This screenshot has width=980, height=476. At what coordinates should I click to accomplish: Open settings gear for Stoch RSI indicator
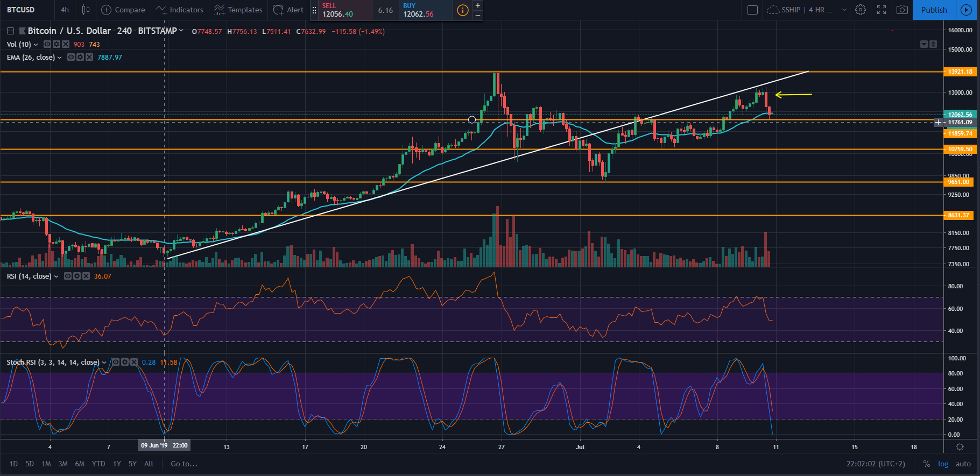point(125,362)
